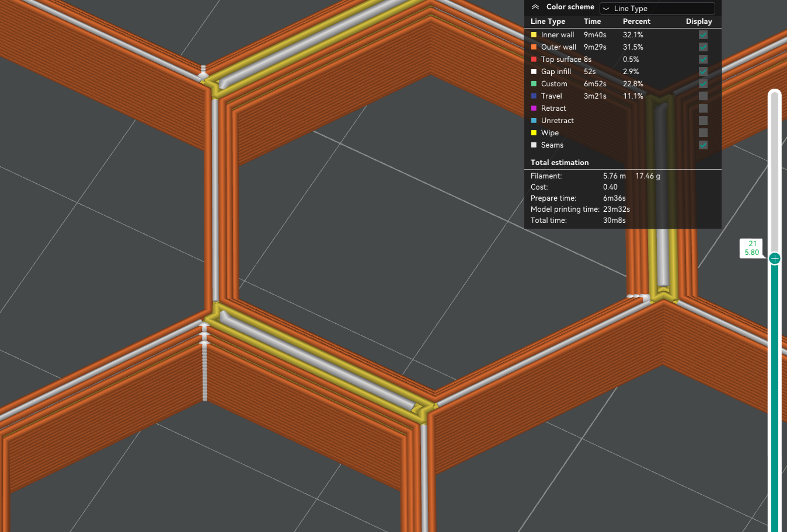Screen dimensions: 787x532
Task: Open the Line Type color scheme dropdown
Action: tap(657, 8)
